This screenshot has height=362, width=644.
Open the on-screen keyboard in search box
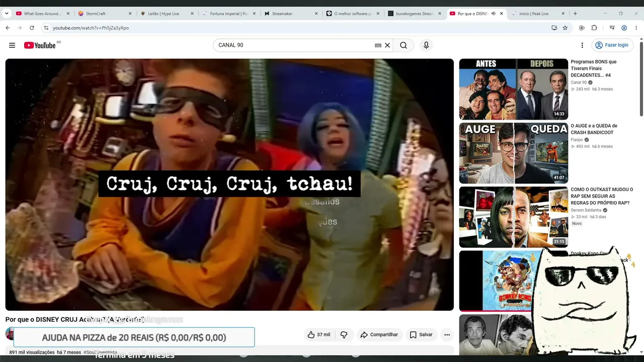[x=378, y=45]
